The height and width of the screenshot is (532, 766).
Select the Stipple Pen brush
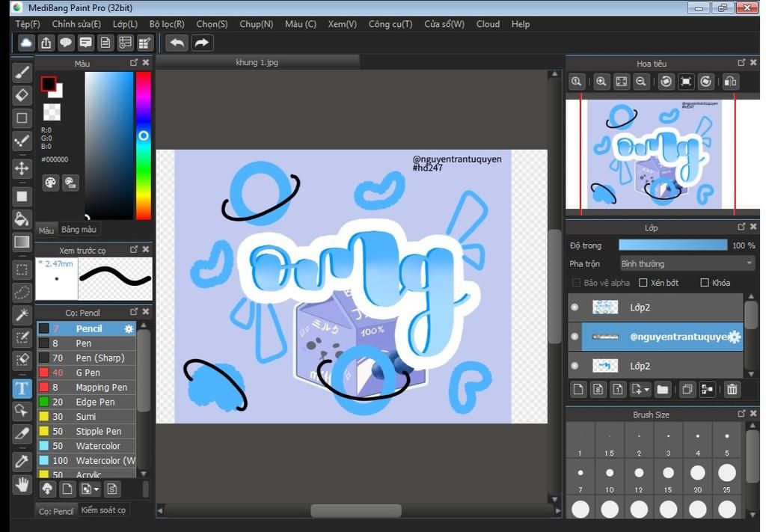click(x=87, y=432)
